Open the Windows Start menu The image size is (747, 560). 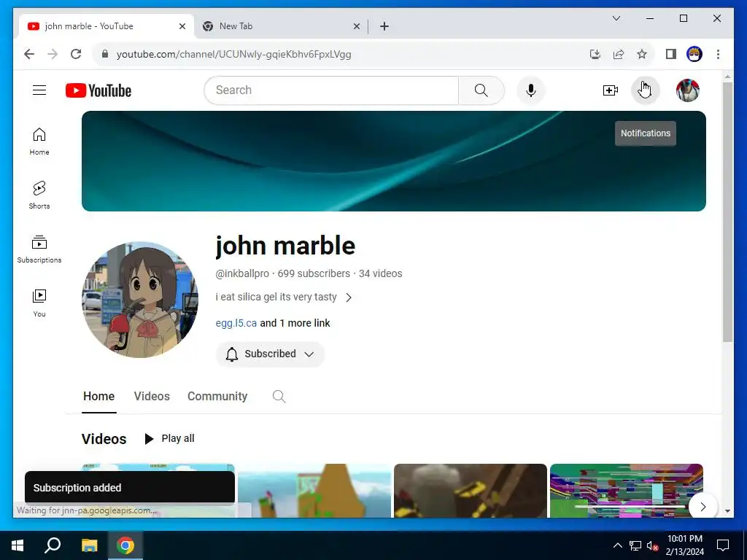[x=18, y=545]
